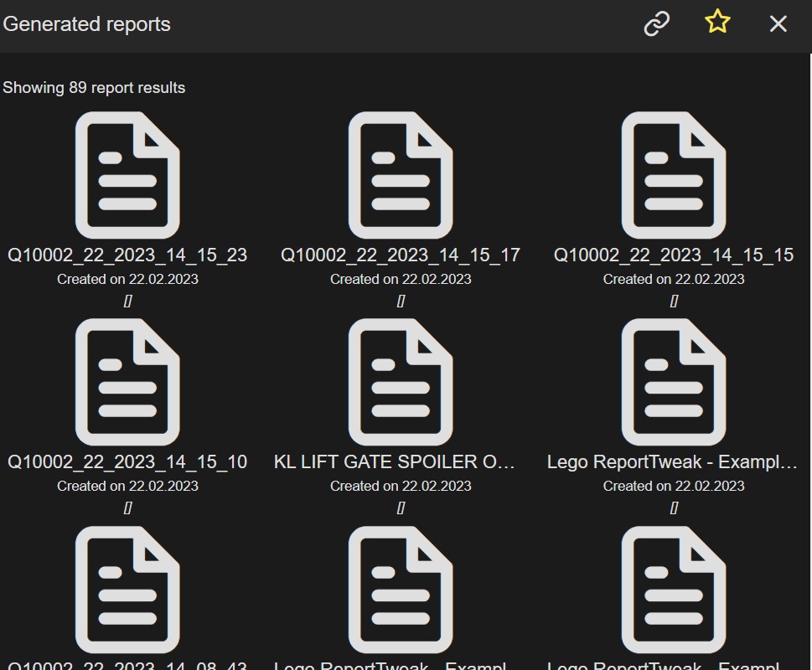This screenshot has width=812, height=670.
Task: Open the share link icon in header
Action: (656, 24)
